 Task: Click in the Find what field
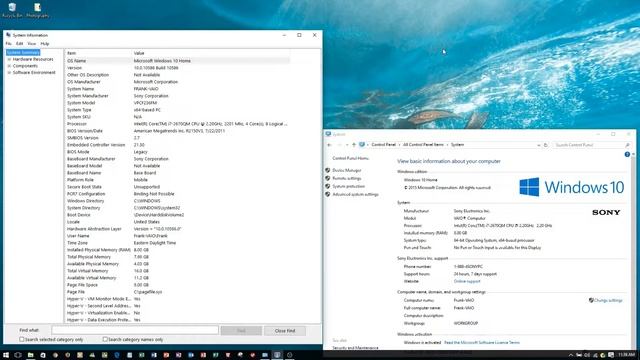135,330
